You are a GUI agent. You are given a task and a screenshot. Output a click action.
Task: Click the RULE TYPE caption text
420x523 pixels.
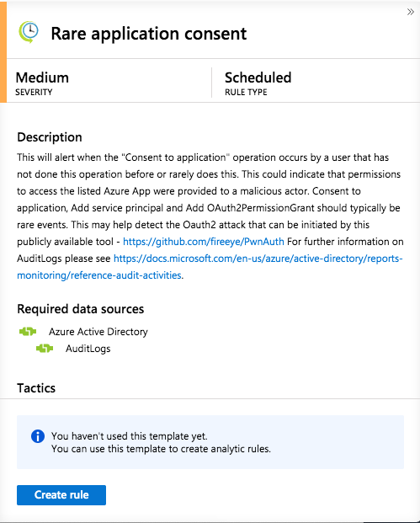(246, 93)
